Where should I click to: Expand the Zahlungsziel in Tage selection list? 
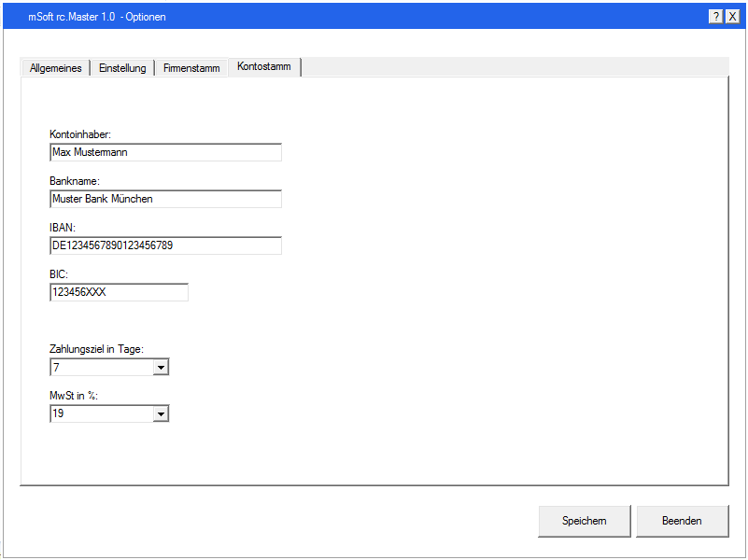pos(161,367)
